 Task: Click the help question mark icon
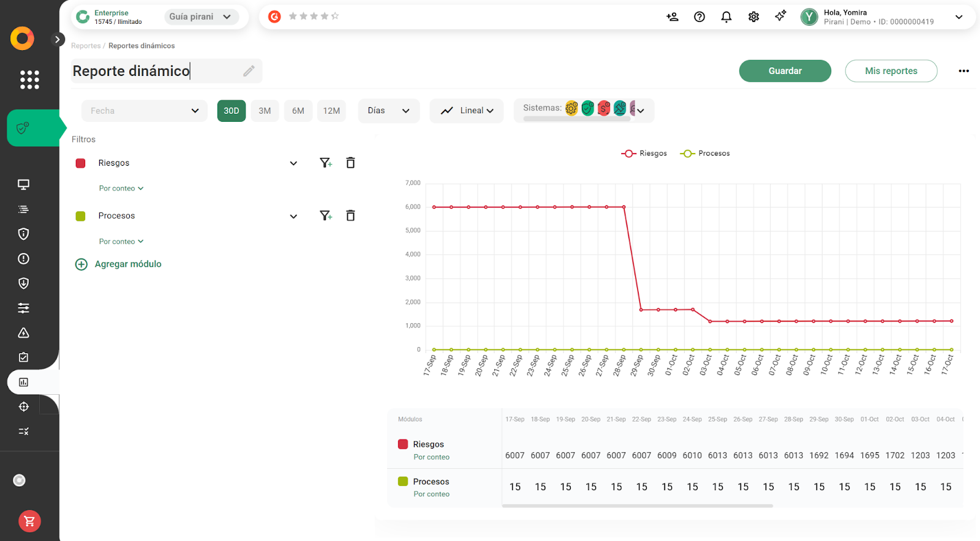pos(699,17)
